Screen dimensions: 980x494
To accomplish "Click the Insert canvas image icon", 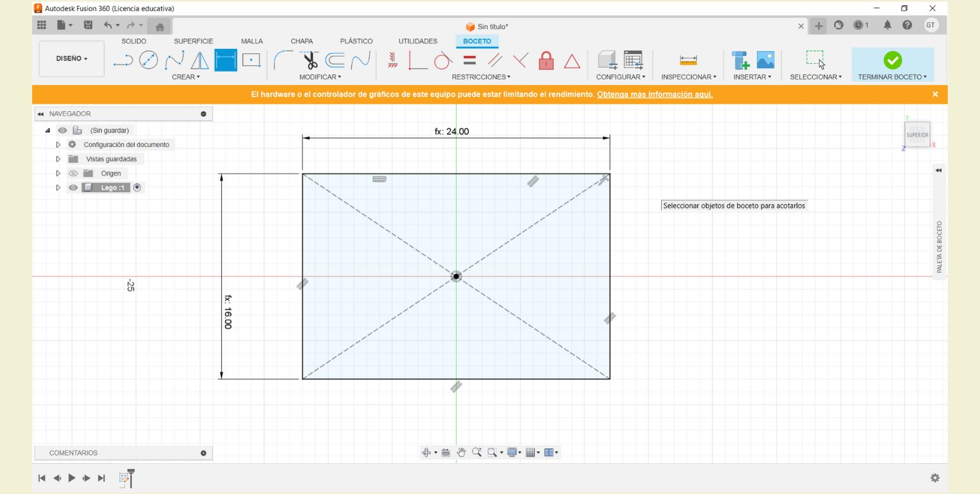I will tap(765, 60).
